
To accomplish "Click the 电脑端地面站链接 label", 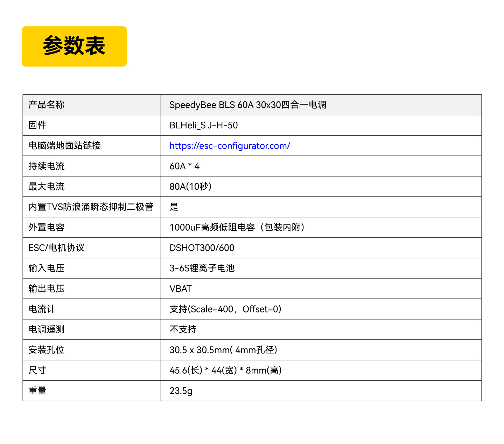I will [x=64, y=146].
